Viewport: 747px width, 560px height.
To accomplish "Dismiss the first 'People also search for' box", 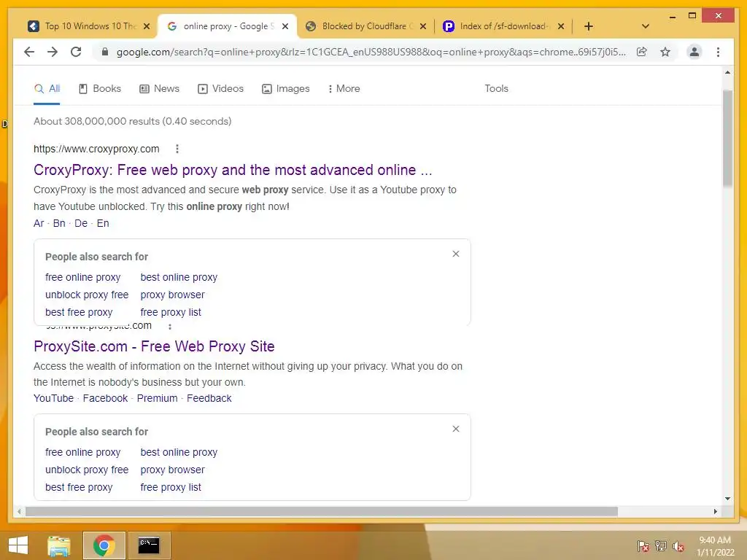I will point(456,254).
